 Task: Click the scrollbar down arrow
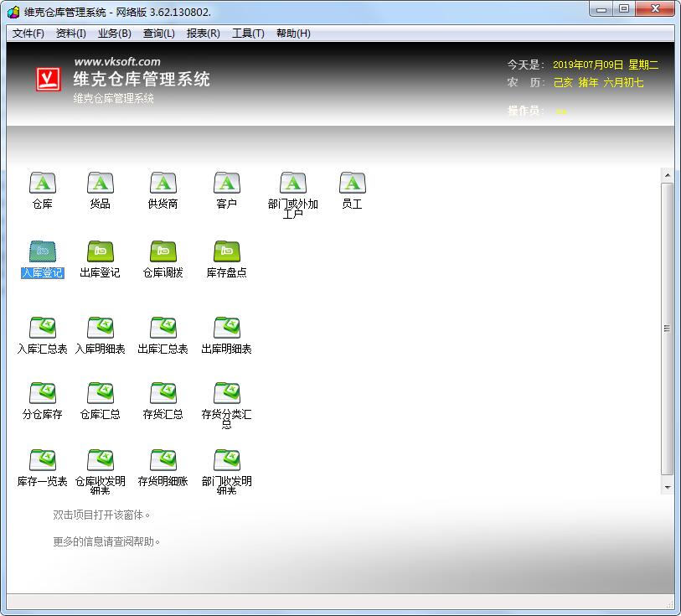(668, 487)
